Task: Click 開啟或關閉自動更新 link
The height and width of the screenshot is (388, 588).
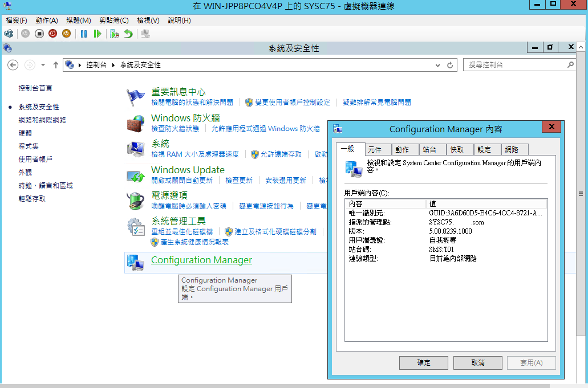Action: pos(182,181)
